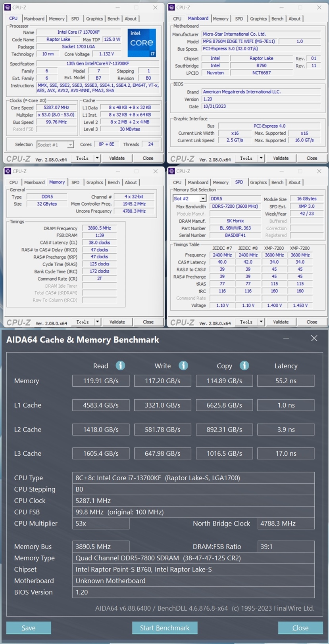Open the About tab in the Memory Timings window
This screenshot has height=644, width=329.
click(131, 182)
